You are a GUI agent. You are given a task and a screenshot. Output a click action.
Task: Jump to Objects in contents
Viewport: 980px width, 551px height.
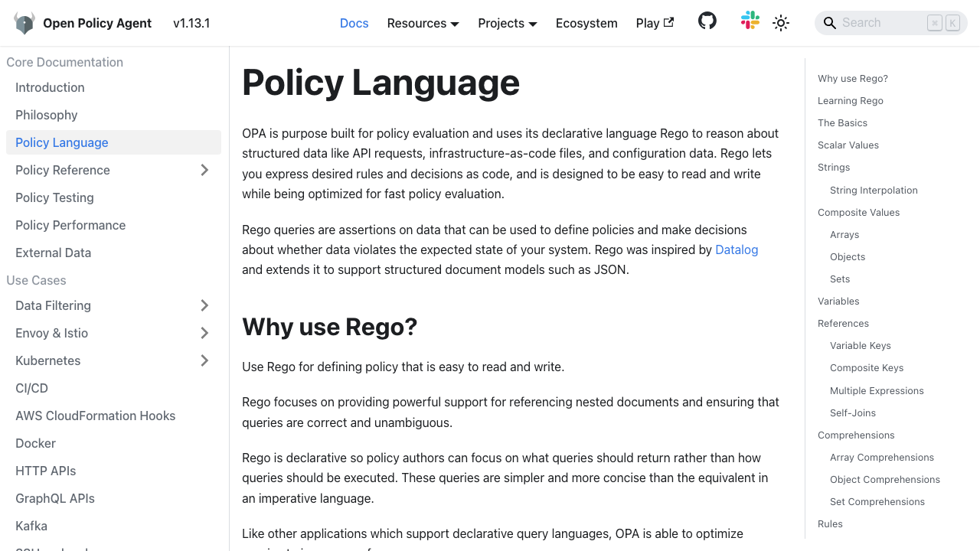[848, 256]
